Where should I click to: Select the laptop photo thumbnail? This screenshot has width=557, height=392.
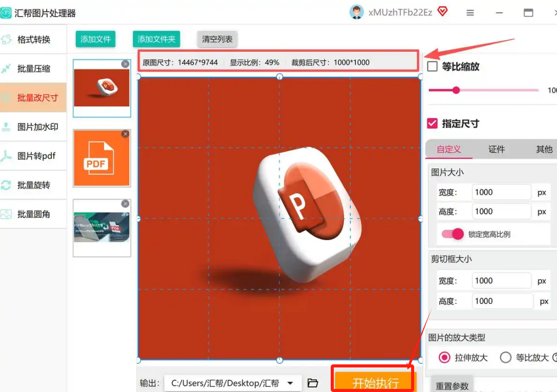[101, 228]
